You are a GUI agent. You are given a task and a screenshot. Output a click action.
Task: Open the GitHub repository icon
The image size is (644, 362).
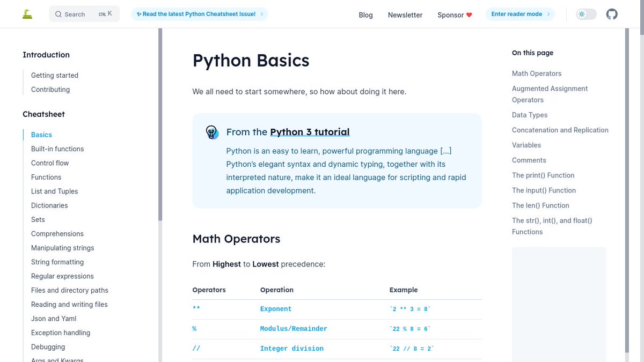[x=612, y=14]
